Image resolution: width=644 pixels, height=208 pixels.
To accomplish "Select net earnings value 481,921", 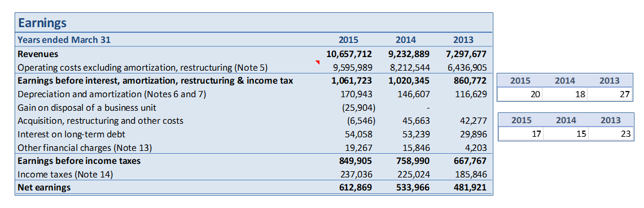I will 471,188.
